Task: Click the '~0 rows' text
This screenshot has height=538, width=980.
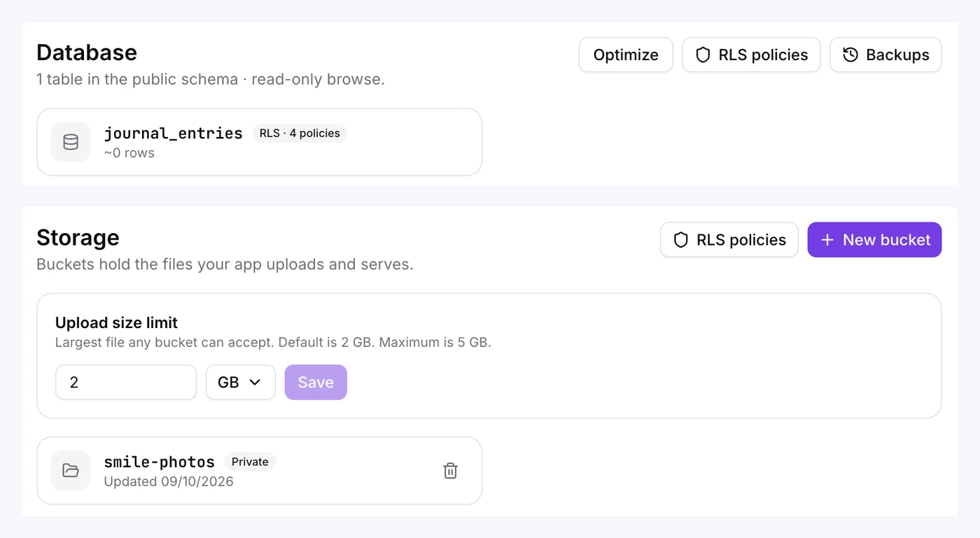Action: coord(129,153)
